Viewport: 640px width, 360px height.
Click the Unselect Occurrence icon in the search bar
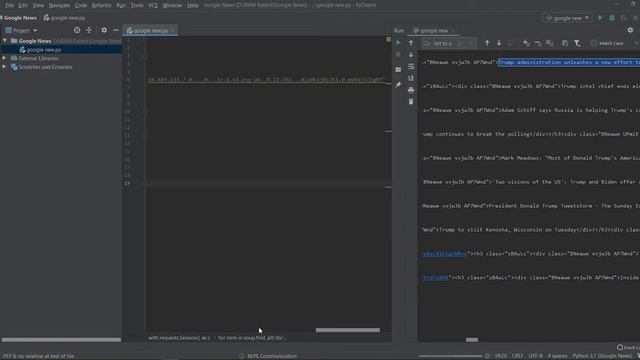coord(538,43)
